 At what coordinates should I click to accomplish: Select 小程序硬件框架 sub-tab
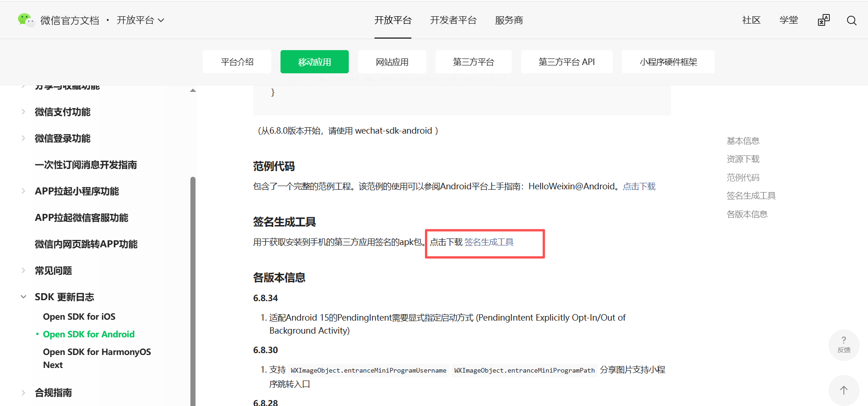(x=668, y=62)
